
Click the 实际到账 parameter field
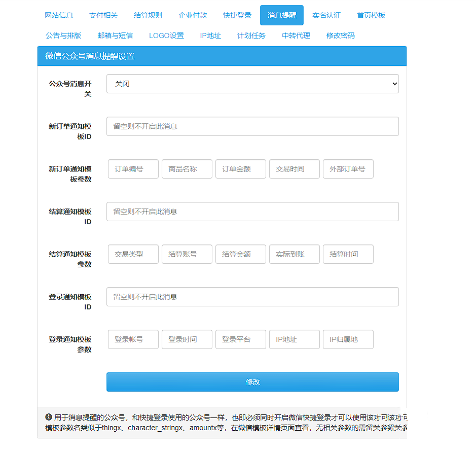(295, 254)
